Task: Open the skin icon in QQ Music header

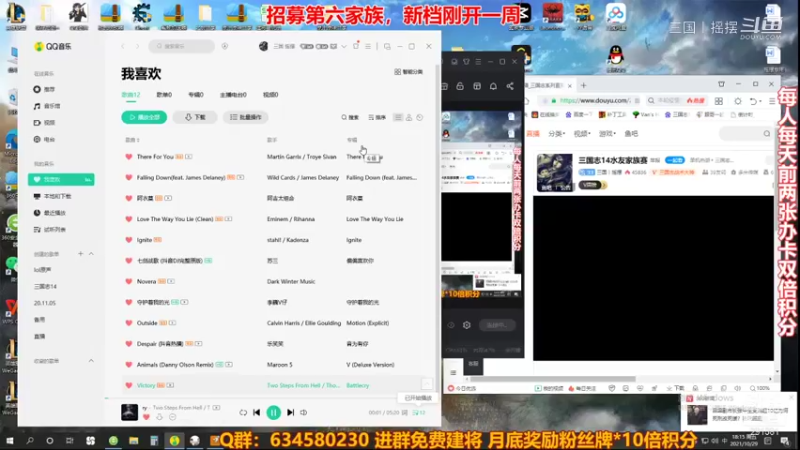Action: tap(356, 46)
